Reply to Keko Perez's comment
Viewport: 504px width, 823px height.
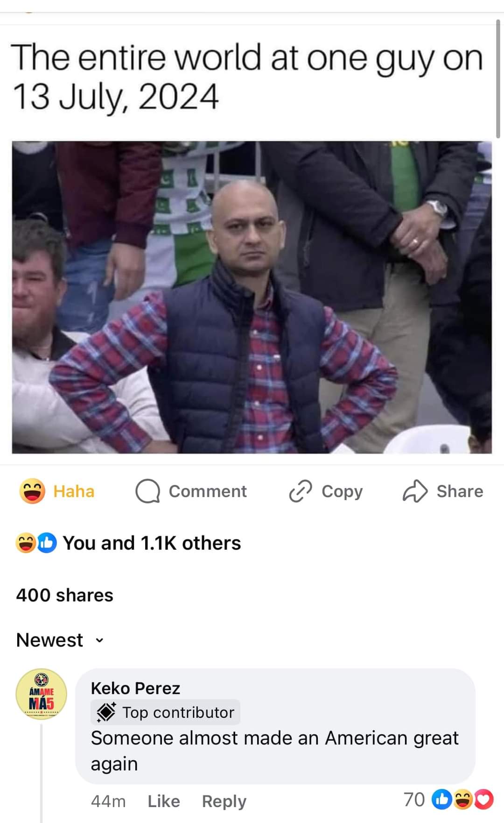coord(224,801)
